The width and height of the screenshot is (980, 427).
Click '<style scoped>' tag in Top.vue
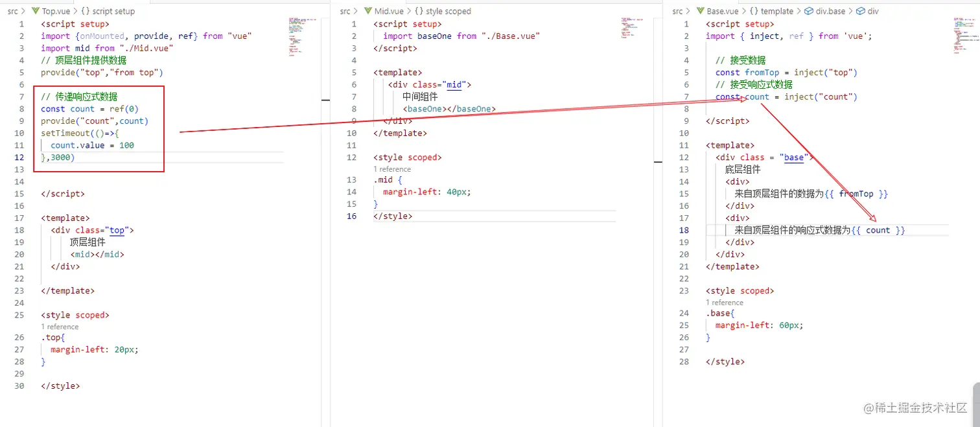click(x=75, y=315)
